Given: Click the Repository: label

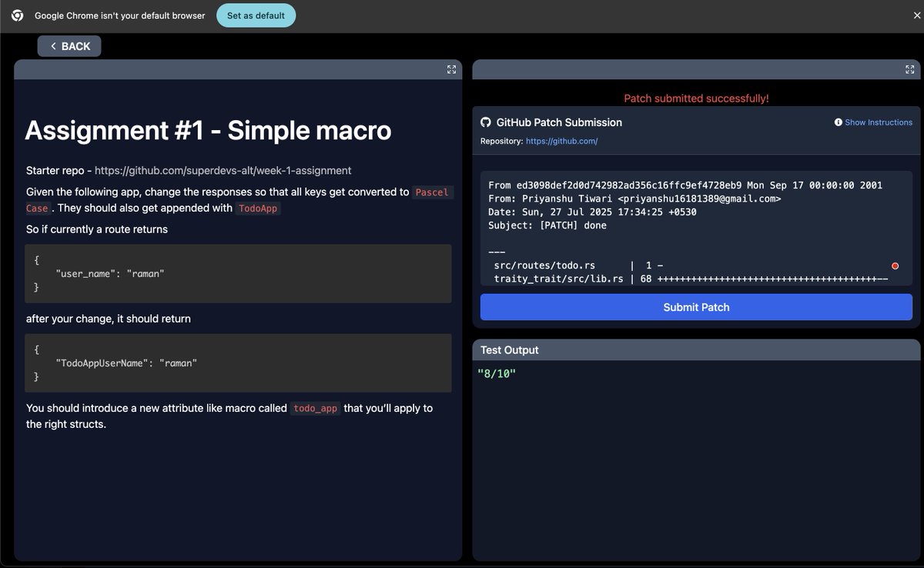Looking at the screenshot, I should [x=501, y=142].
